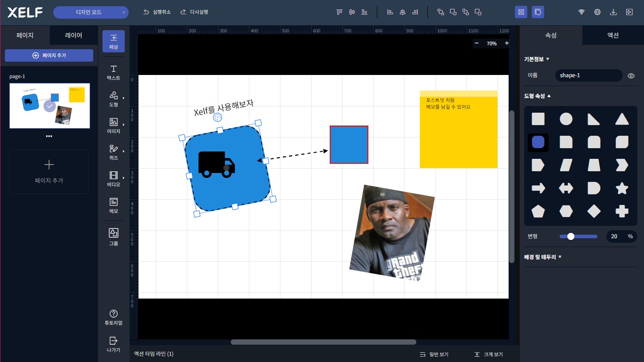Click the fourth layer-order icon
644x362 pixels.
click(478, 12)
